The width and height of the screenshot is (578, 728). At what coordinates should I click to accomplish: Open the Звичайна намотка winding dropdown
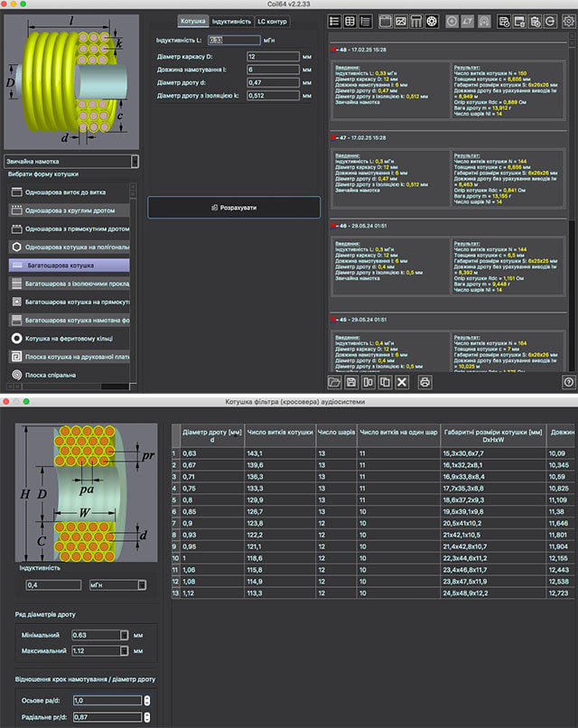pyautogui.click(x=71, y=162)
